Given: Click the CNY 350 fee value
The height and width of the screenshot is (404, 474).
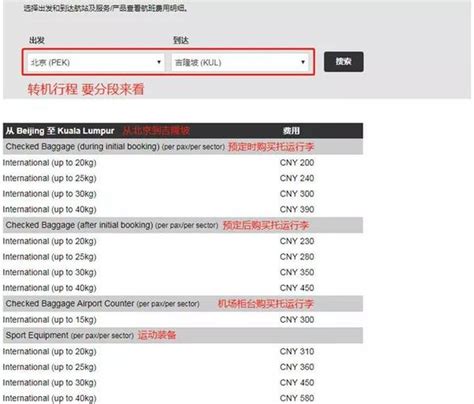Looking at the screenshot, I should tap(297, 272).
